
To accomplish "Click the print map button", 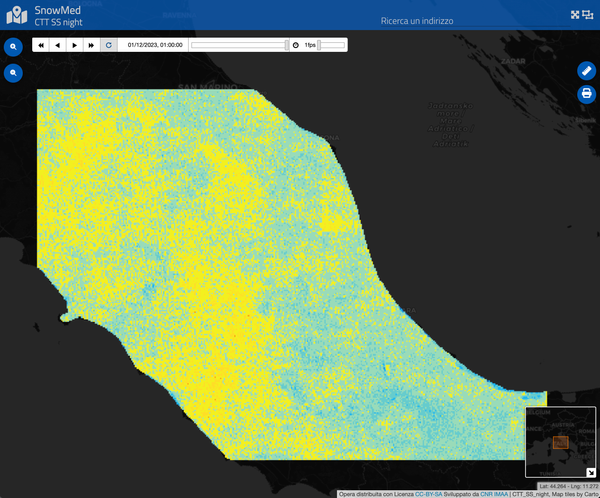I will [586, 94].
